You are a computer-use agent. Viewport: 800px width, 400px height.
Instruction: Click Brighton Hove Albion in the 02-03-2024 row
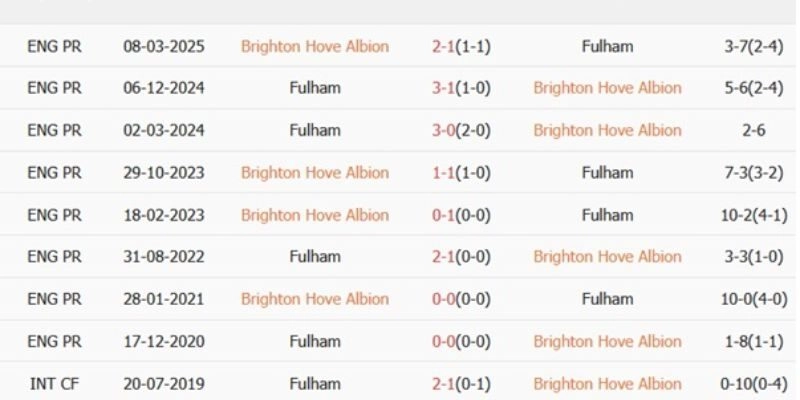607,130
